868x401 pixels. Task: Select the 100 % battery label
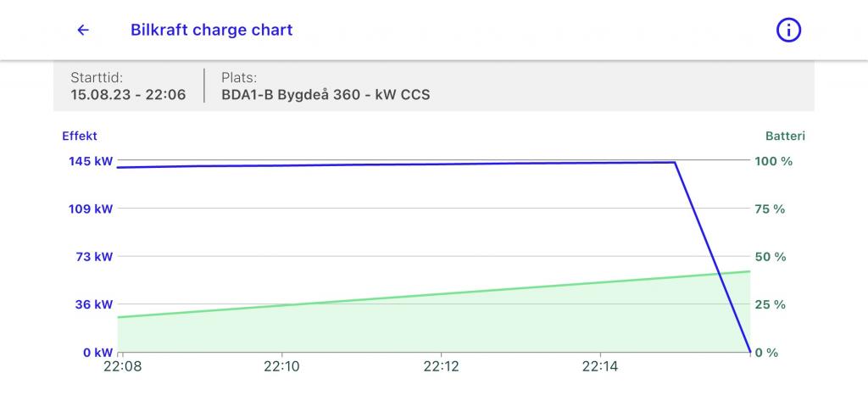coord(773,161)
